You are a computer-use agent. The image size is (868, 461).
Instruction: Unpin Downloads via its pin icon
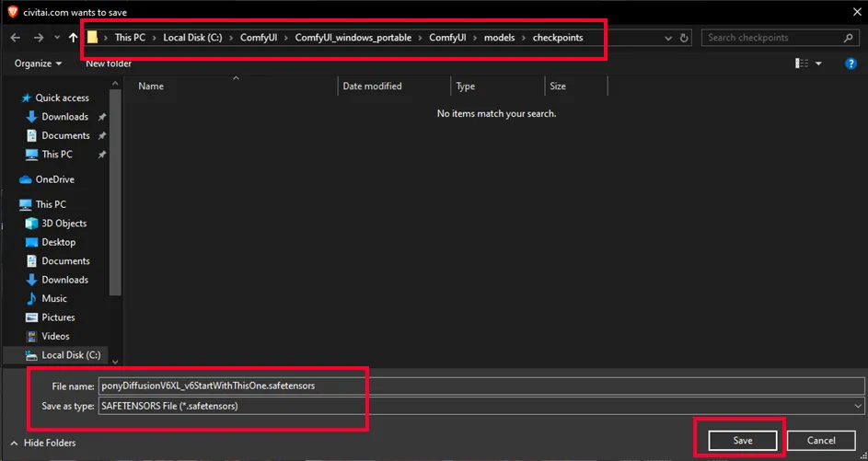click(x=102, y=118)
